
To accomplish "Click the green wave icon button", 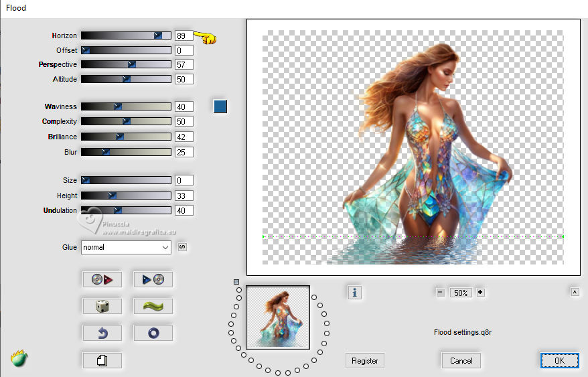I will point(153,306).
